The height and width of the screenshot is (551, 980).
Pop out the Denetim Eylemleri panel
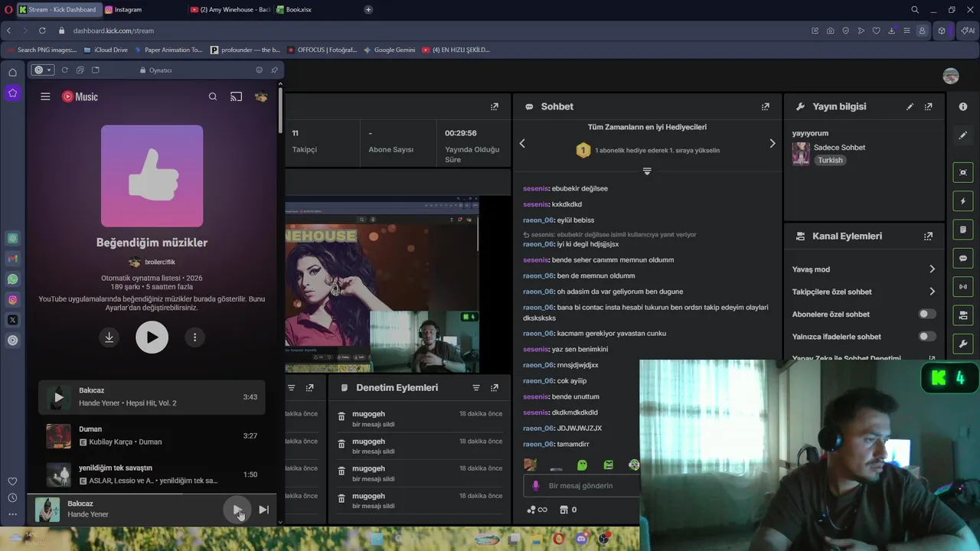click(x=495, y=388)
